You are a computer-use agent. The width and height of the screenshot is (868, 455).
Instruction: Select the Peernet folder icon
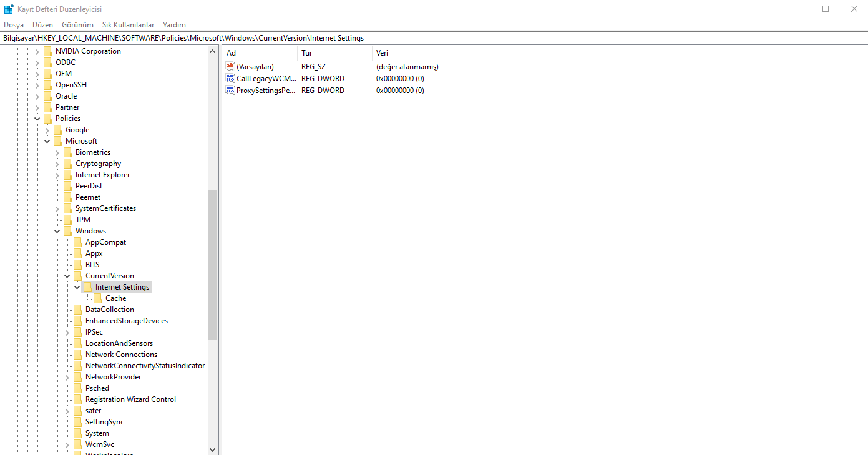tap(67, 197)
